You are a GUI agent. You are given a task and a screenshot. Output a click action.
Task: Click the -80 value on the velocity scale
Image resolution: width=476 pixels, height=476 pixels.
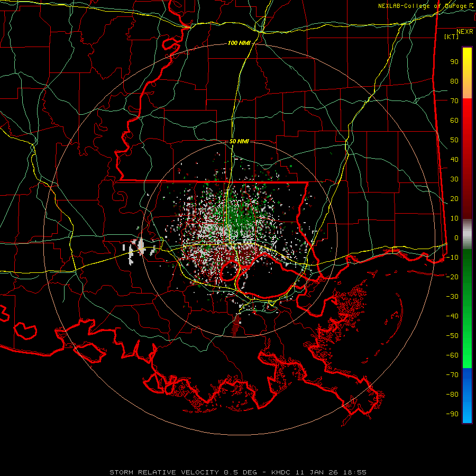point(452,395)
